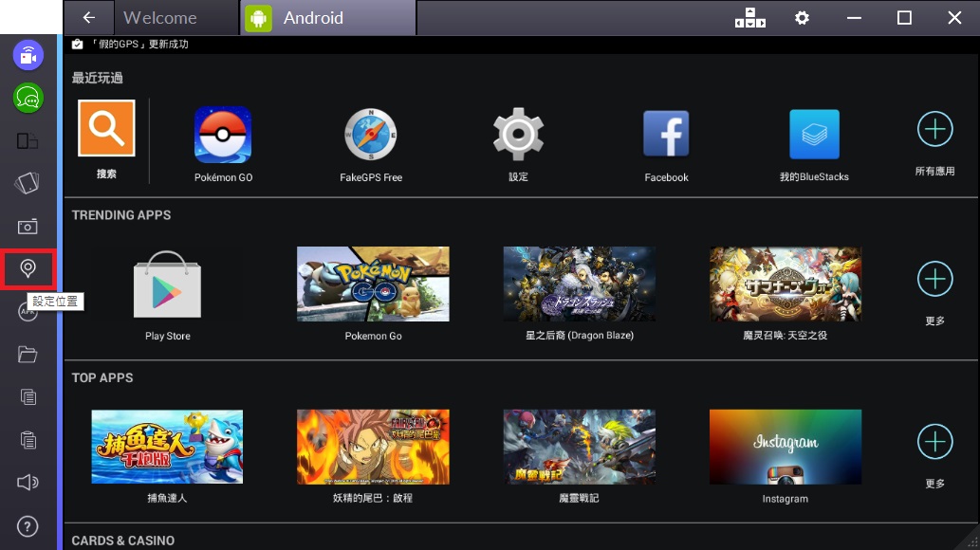This screenshot has width=980, height=550.
Task: Toggle the screen rotation sidebar icon
Action: coord(28,140)
